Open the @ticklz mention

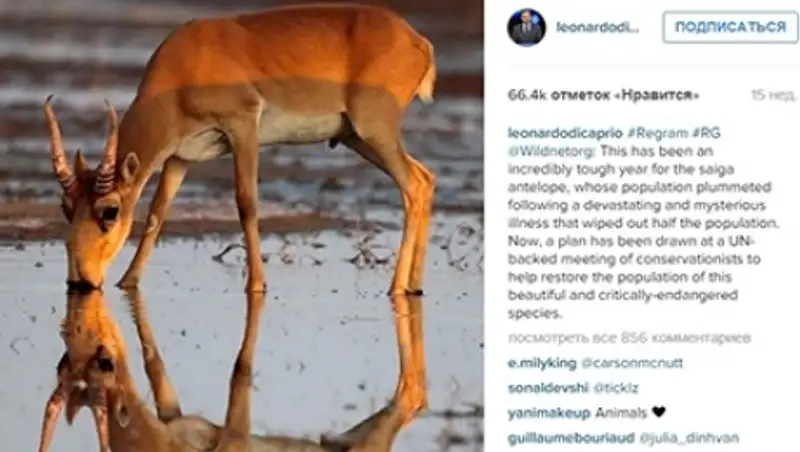point(616,388)
